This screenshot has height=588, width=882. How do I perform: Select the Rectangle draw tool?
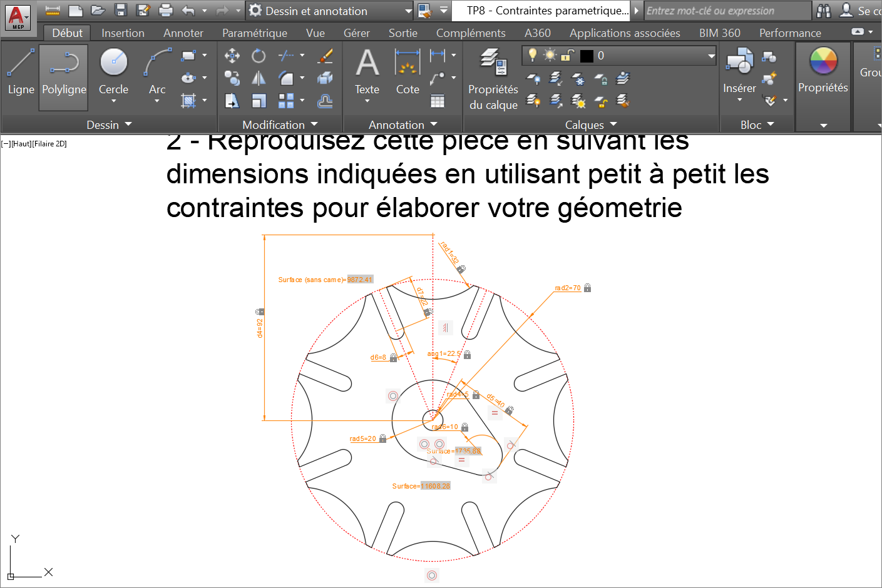click(x=188, y=56)
